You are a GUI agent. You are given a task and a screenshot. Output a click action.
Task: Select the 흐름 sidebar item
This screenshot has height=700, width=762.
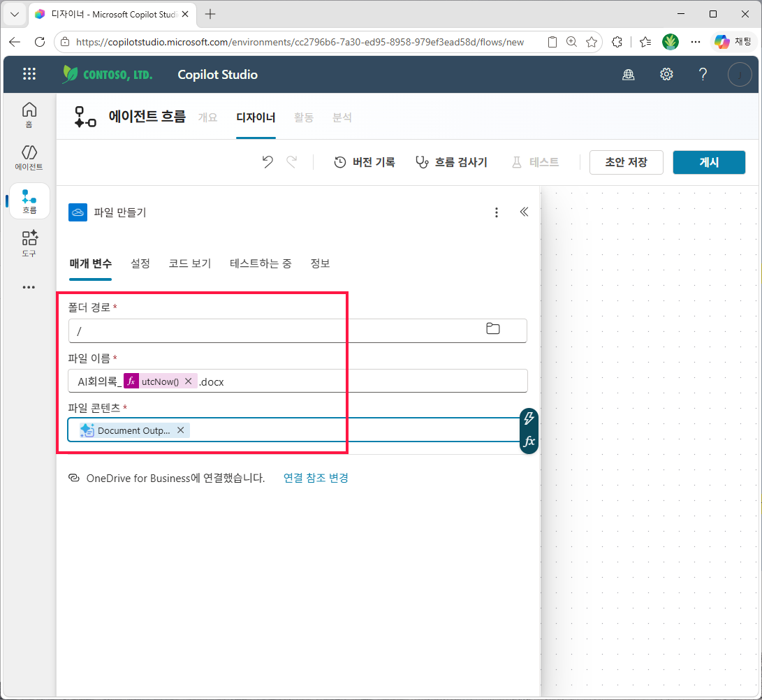[x=29, y=201]
